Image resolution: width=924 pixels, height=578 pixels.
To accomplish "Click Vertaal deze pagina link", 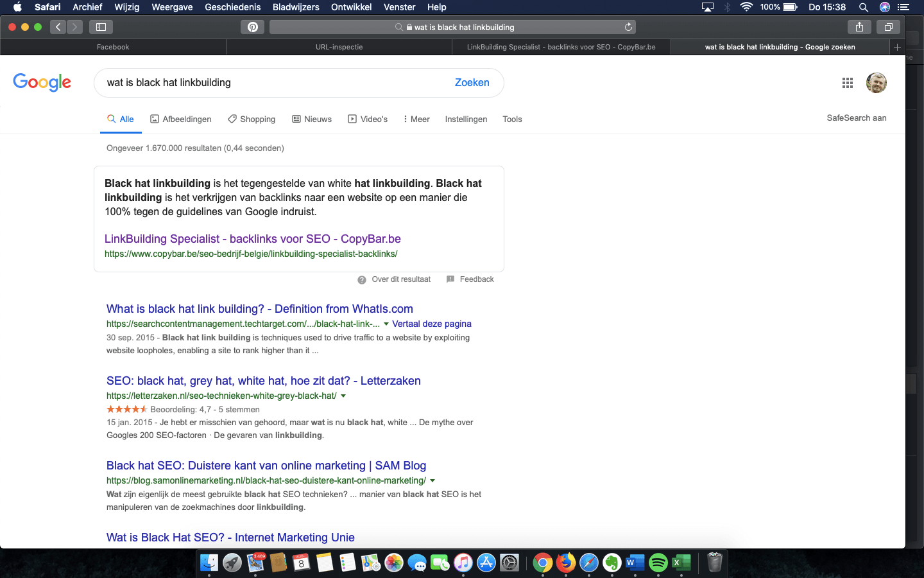I will 432,324.
